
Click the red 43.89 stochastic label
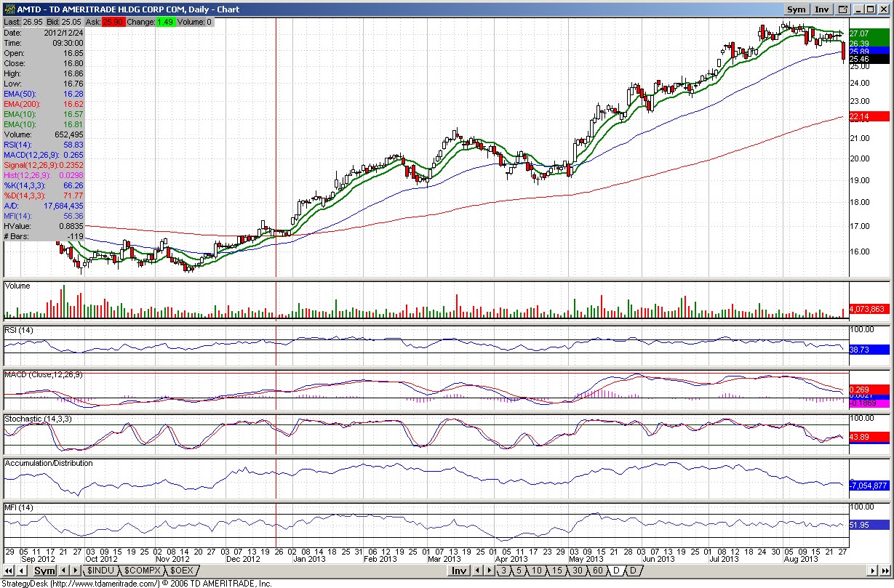tap(869, 437)
